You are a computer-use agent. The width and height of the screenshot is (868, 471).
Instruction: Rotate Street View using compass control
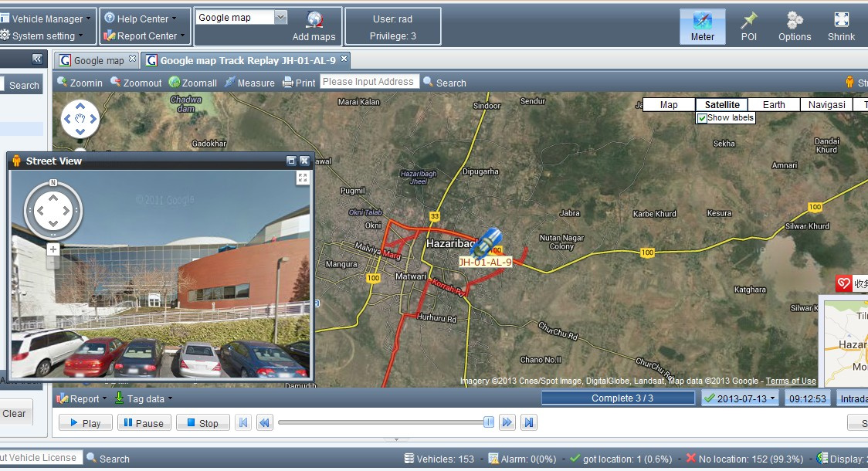(53, 210)
